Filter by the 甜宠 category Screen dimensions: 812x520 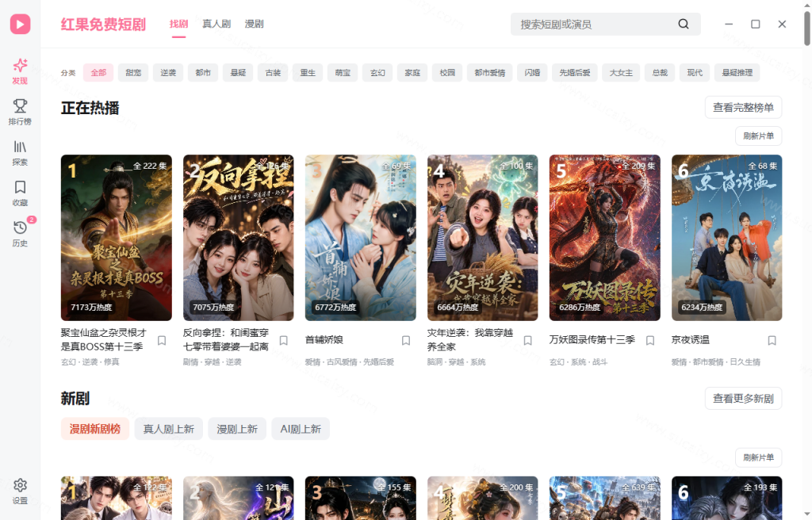click(x=133, y=72)
